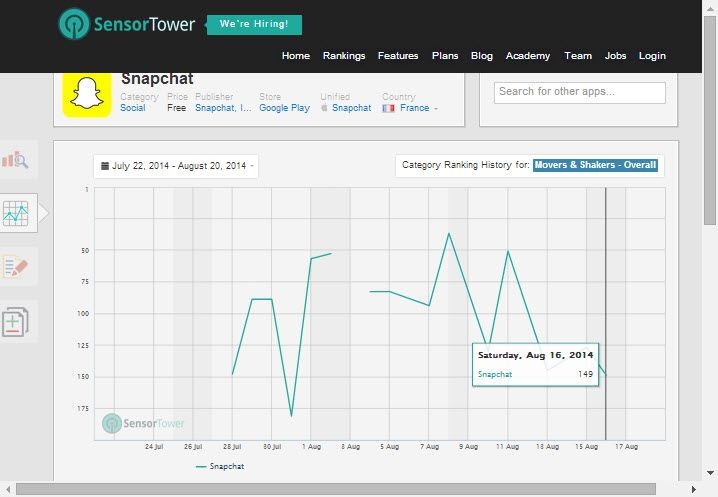The image size is (718, 497).
Task: Open the Plans menu item
Action: [445, 55]
